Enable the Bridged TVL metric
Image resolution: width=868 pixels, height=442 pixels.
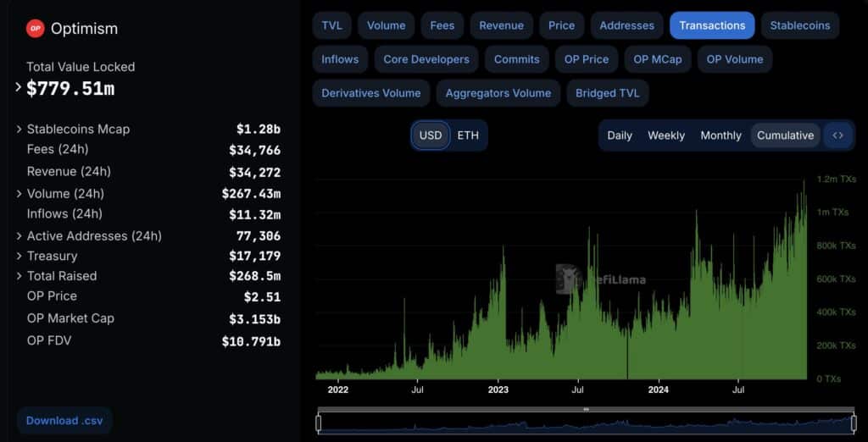click(607, 93)
